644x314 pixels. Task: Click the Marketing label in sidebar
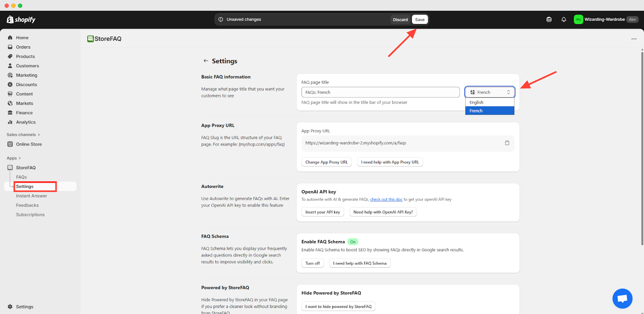(x=27, y=75)
